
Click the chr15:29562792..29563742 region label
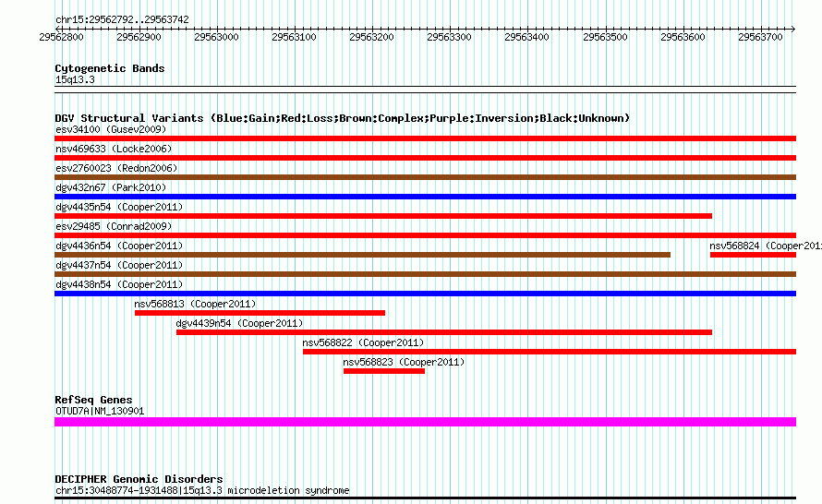[122, 20]
